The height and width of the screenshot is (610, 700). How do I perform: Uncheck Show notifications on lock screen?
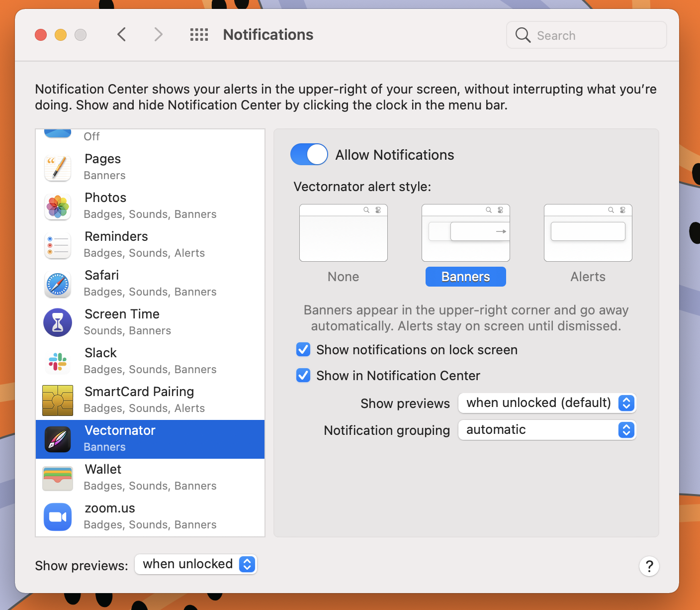click(303, 350)
